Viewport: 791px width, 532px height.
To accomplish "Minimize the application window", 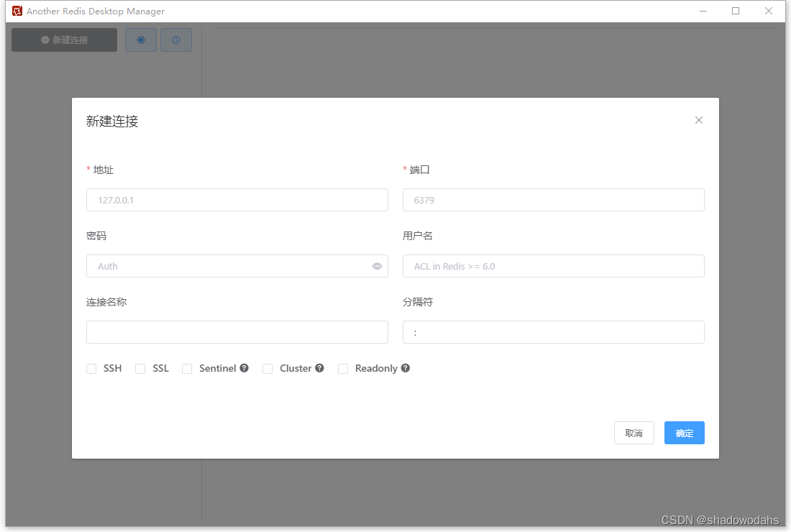I will coord(703,11).
